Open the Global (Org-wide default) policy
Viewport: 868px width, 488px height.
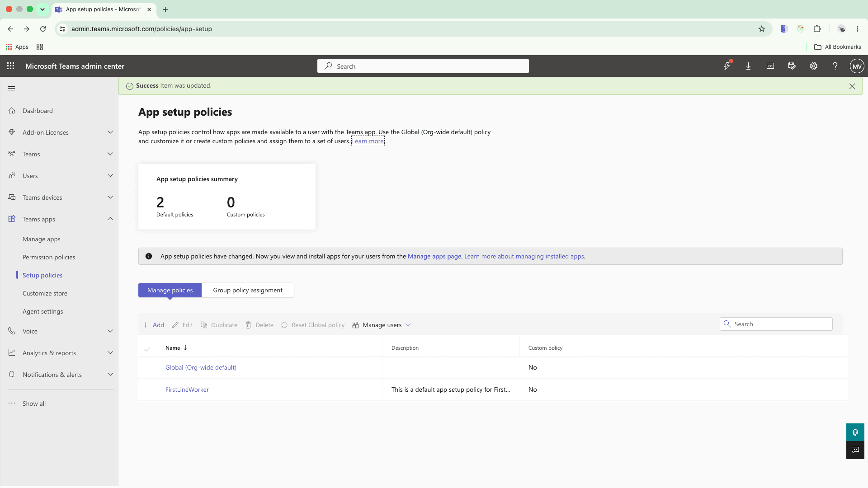201,367
